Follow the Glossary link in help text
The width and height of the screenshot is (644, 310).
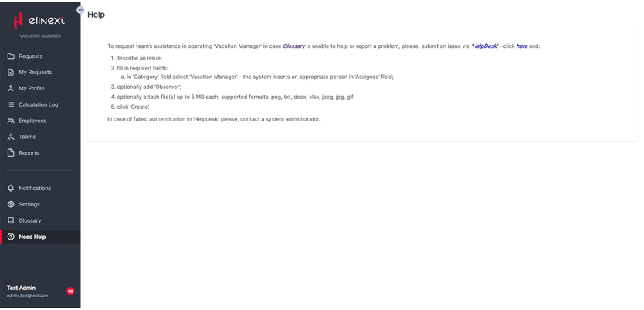[293, 46]
